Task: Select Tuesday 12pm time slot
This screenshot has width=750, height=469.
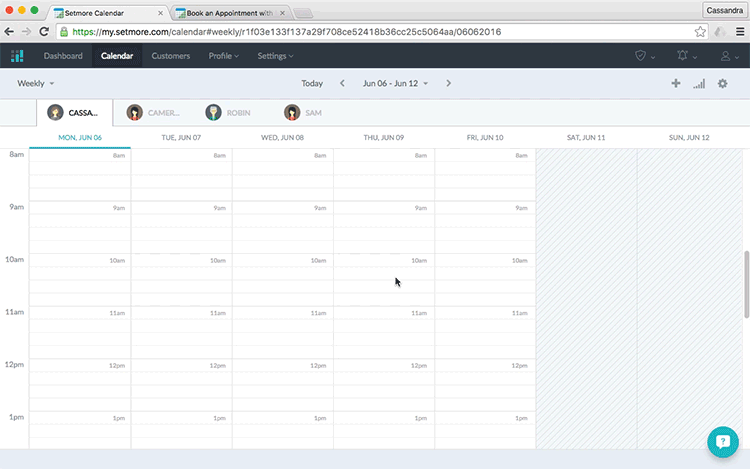Action: pyautogui.click(x=181, y=366)
